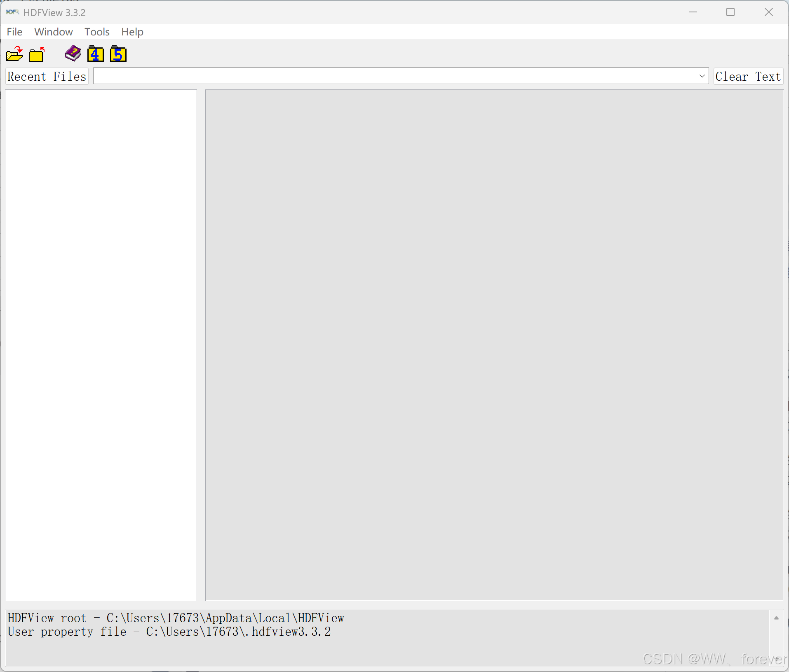Open the File menu
The height and width of the screenshot is (672, 789).
(14, 32)
